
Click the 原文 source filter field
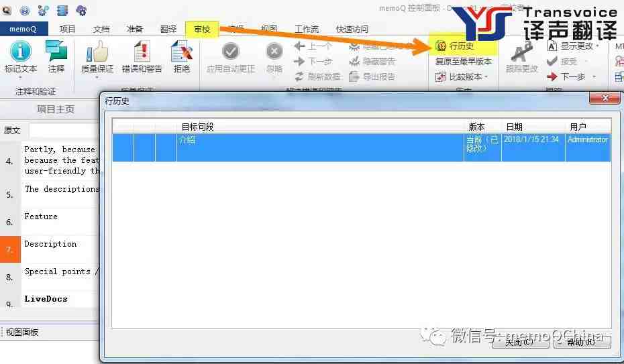64,130
